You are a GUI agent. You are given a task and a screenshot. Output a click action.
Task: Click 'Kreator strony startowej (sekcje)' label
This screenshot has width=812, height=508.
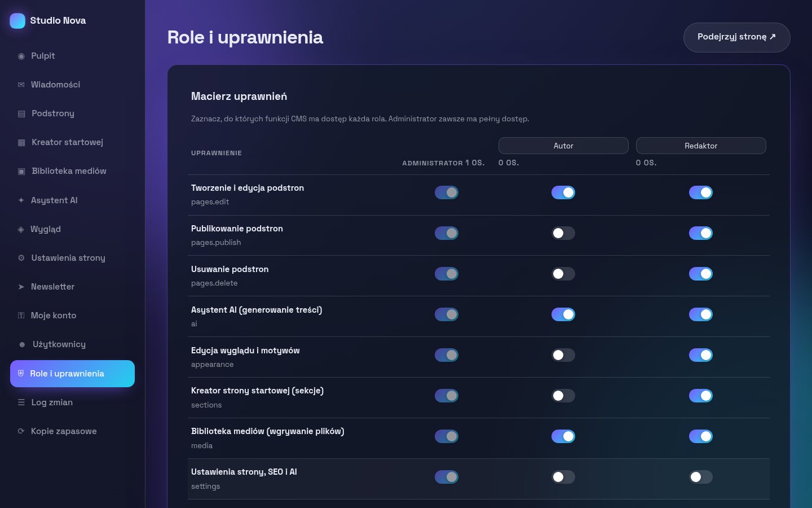pos(257,391)
